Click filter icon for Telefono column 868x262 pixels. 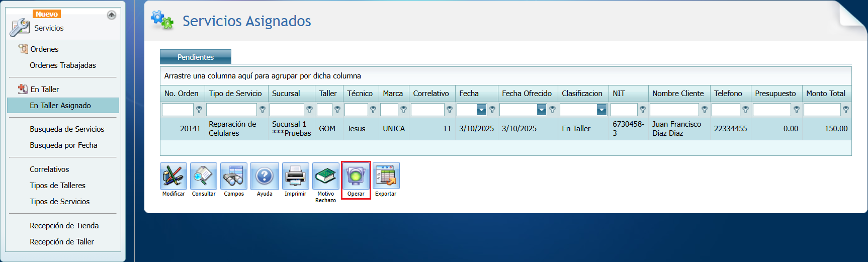coord(746,110)
